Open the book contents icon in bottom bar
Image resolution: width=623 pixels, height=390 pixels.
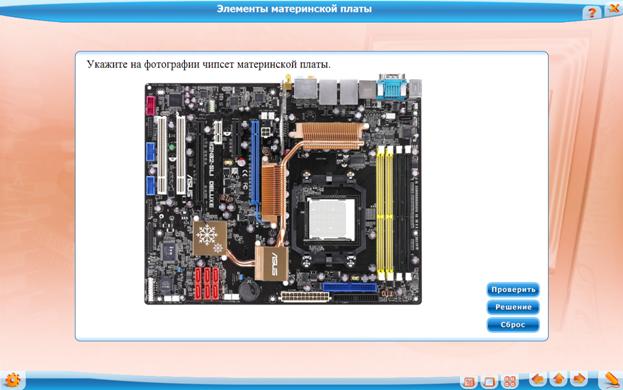click(x=469, y=382)
